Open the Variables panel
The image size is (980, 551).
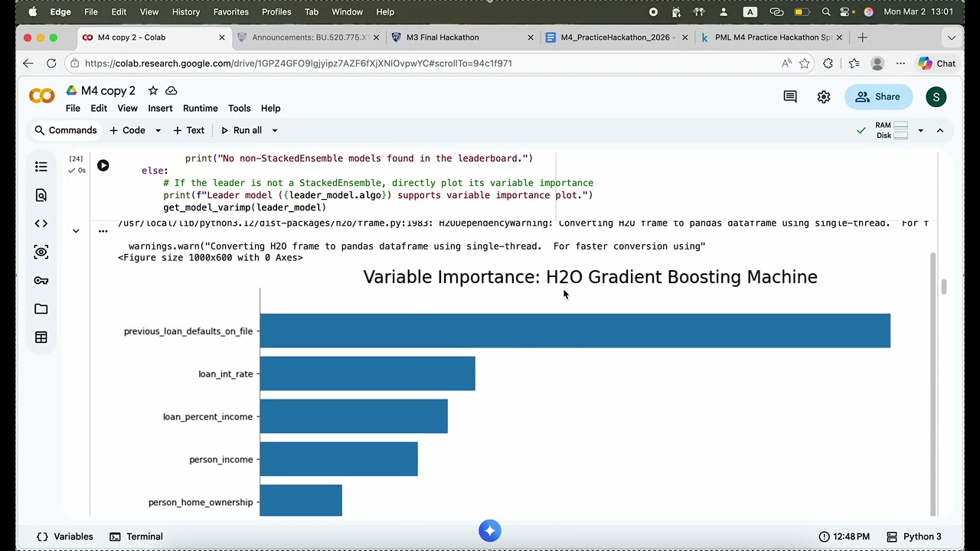pyautogui.click(x=65, y=536)
